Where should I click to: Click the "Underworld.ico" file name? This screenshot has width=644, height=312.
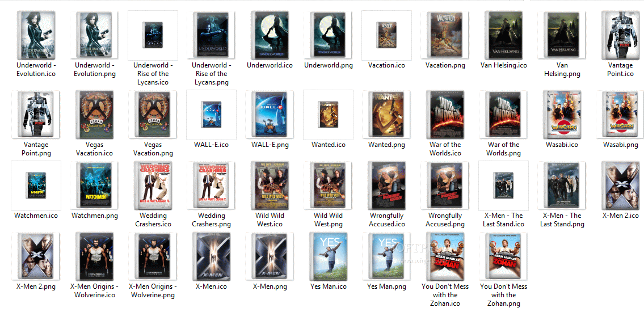270,65
